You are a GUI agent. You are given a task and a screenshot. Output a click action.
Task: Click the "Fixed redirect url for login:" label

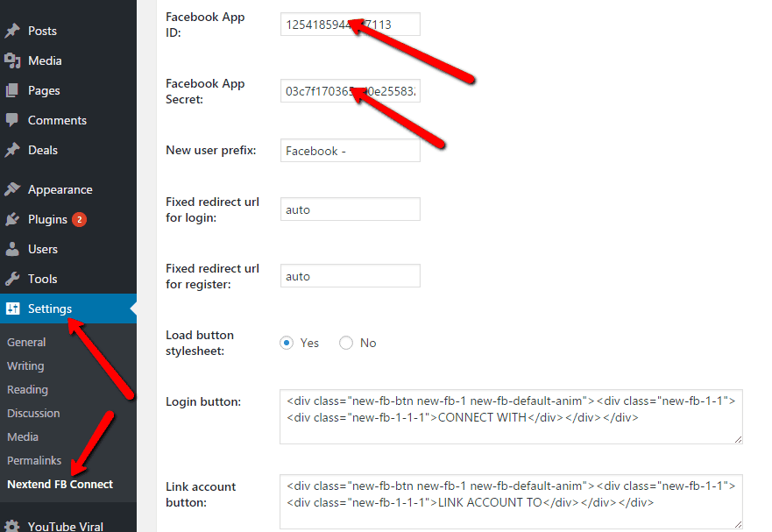coord(212,209)
